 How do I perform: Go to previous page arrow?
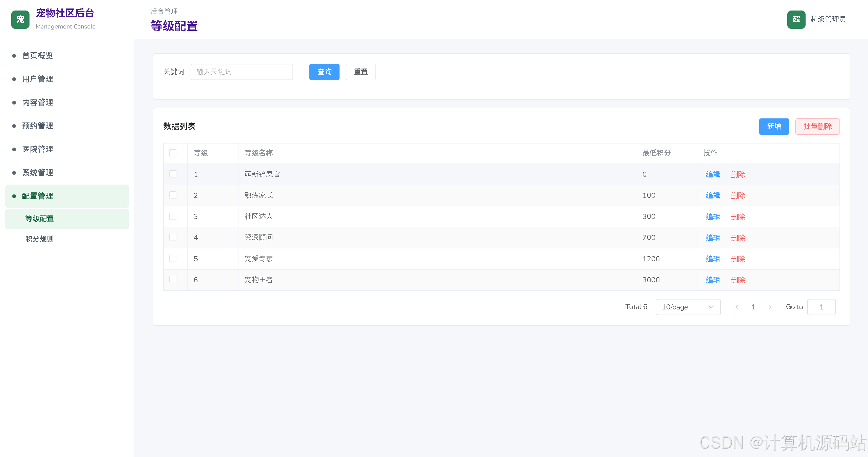[737, 307]
